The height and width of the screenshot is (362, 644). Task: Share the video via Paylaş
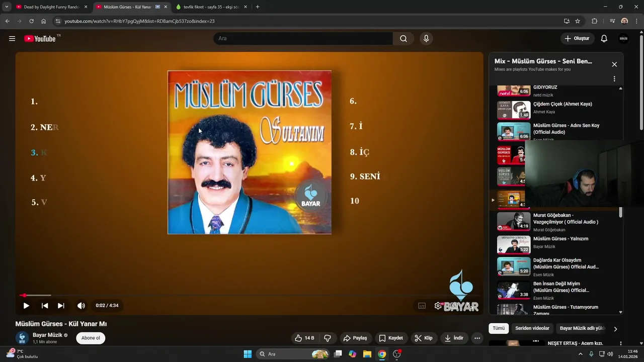[x=355, y=338]
